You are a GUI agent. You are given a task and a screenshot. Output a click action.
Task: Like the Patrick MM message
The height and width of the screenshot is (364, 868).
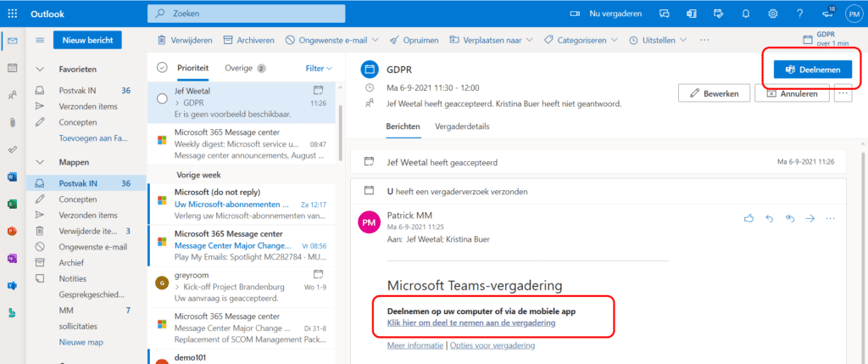coord(749,218)
